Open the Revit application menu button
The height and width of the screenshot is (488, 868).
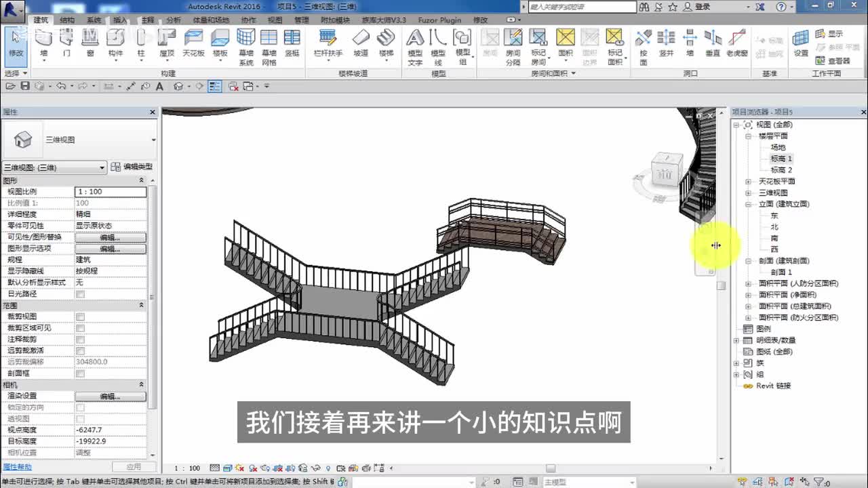[x=12, y=9]
